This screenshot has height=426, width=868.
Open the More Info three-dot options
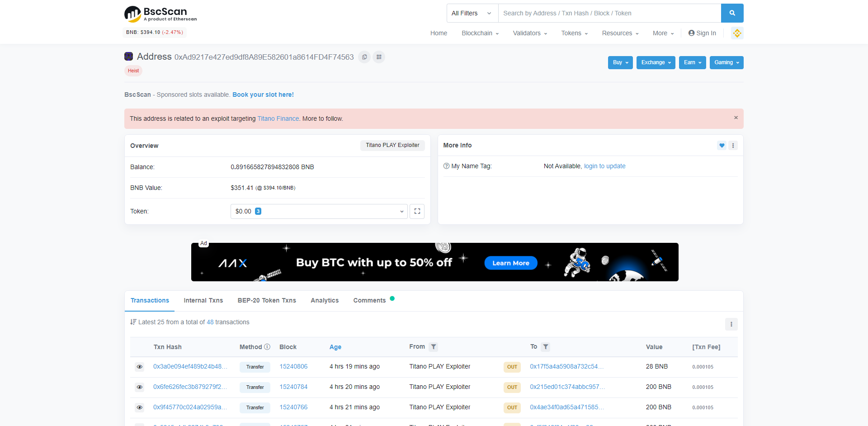733,145
